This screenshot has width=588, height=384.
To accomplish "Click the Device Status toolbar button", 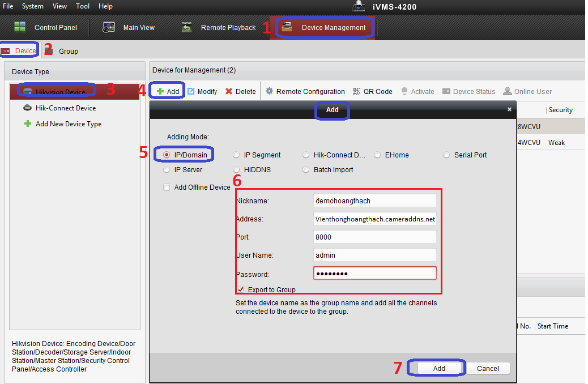I will (x=468, y=92).
